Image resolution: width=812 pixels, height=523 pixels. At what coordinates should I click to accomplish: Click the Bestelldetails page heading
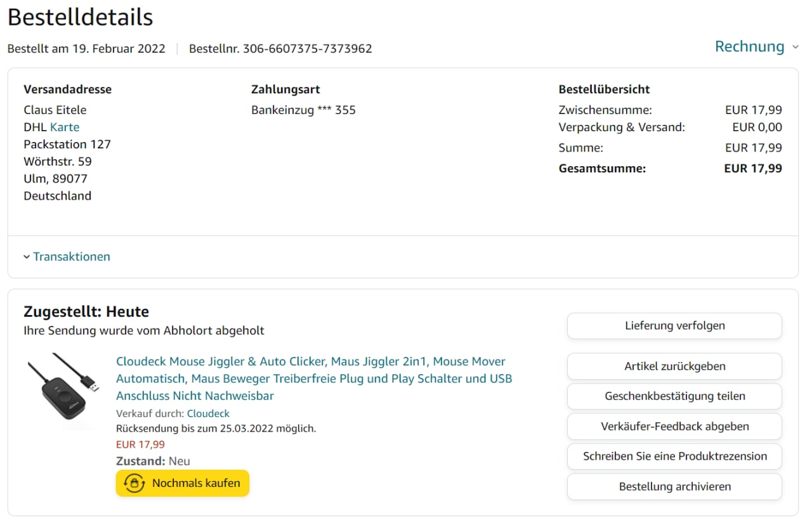coord(81,17)
